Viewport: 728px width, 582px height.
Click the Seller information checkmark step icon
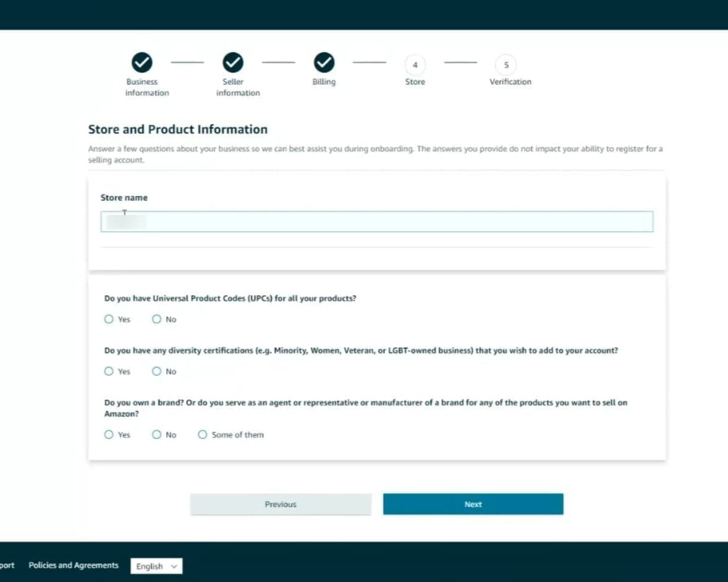(232, 62)
